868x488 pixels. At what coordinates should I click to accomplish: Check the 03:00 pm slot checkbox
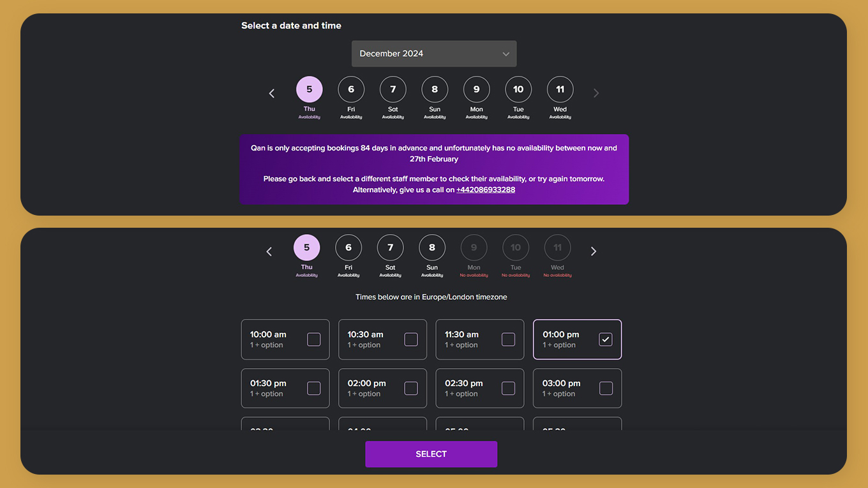point(606,388)
